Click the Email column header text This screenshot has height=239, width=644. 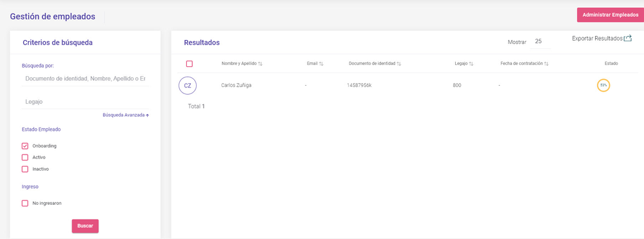312,64
